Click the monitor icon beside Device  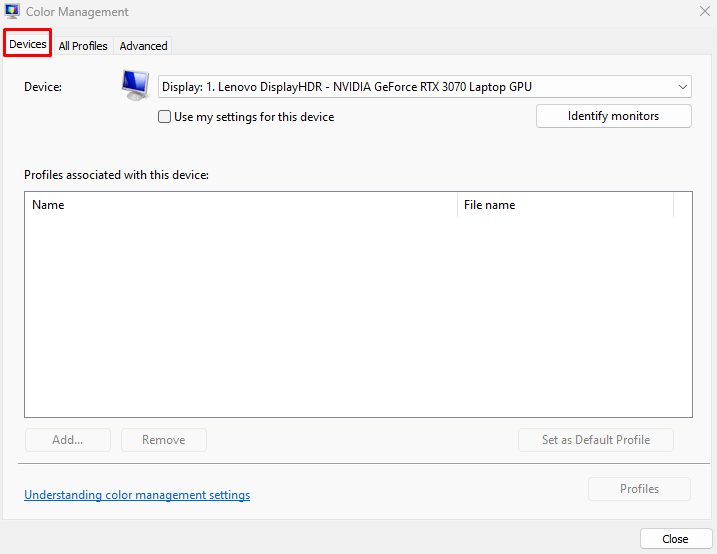[133, 86]
